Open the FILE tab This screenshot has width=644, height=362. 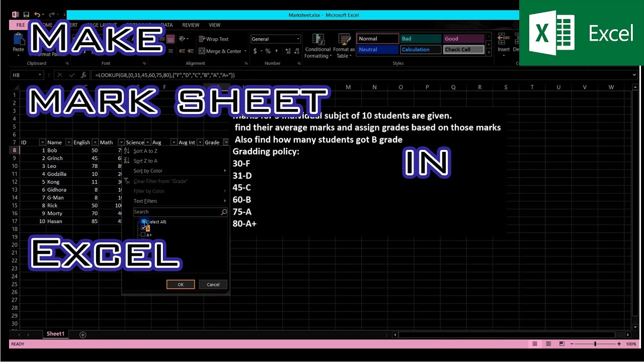tap(21, 25)
